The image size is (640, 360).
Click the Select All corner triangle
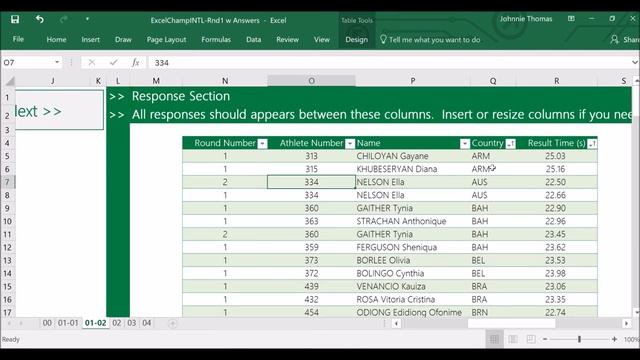click(10, 81)
